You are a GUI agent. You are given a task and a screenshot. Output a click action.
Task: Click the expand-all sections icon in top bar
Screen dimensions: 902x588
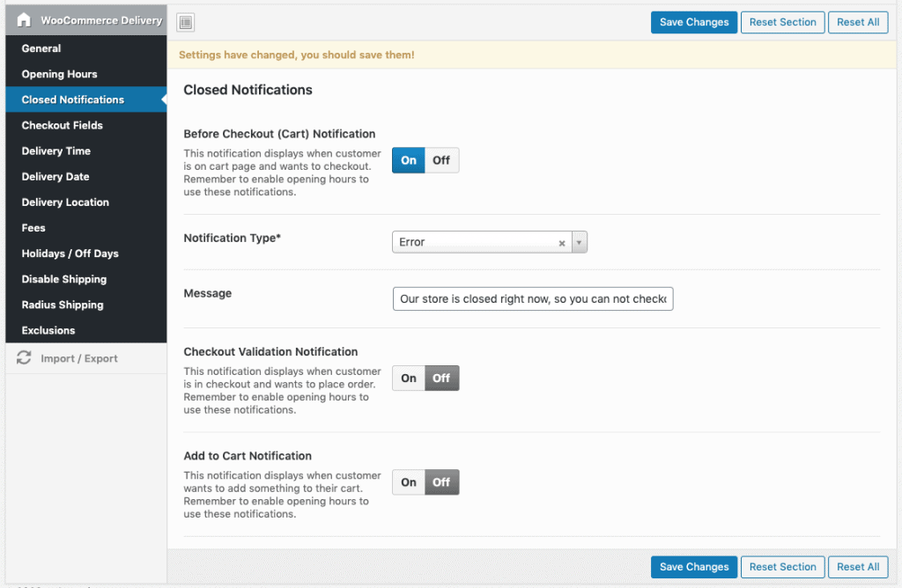point(185,23)
